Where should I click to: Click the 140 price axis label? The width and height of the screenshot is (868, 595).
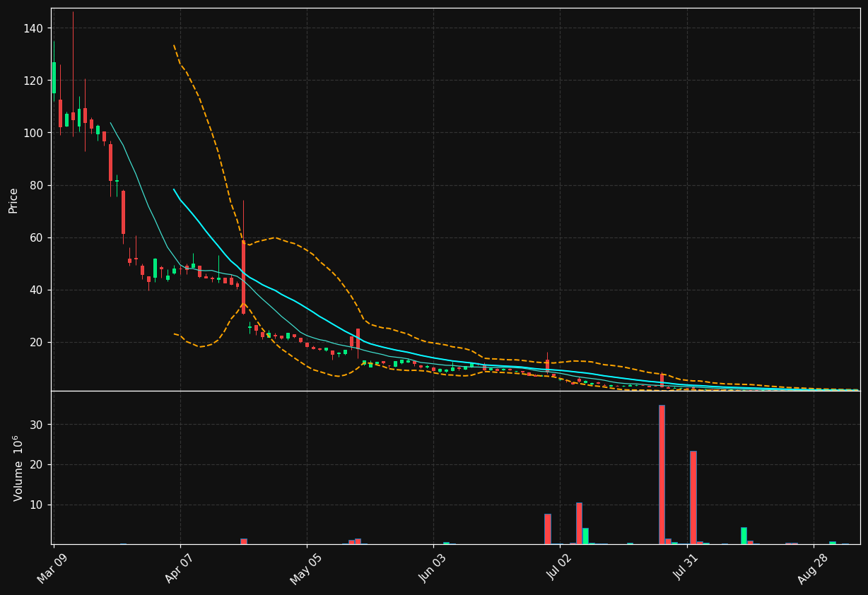point(34,28)
